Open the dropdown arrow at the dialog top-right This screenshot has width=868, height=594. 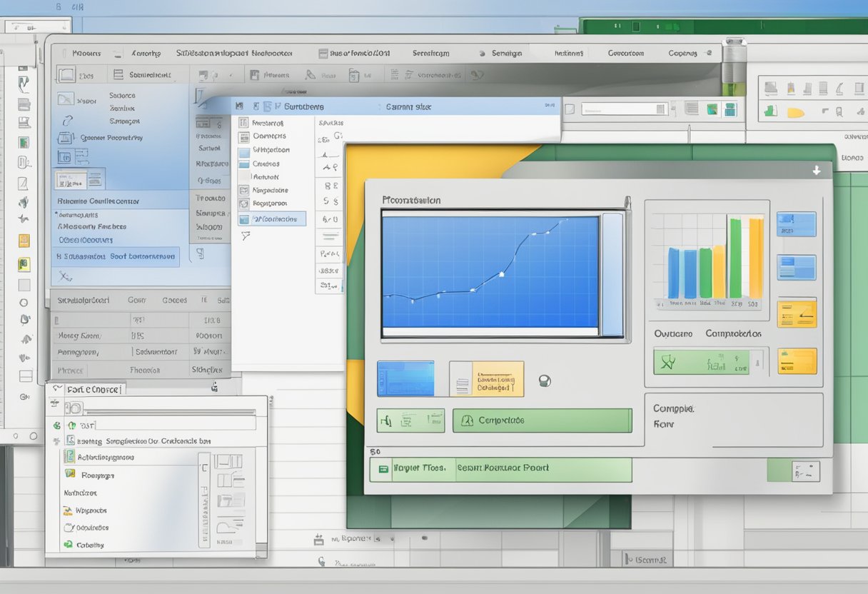coord(816,169)
